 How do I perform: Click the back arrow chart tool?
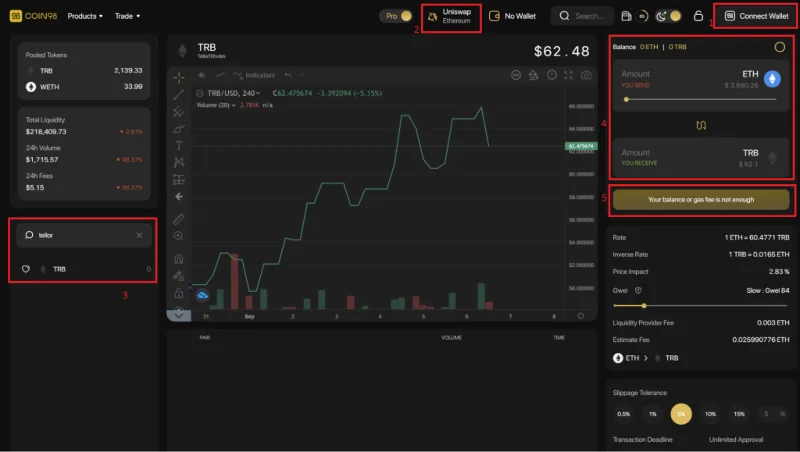(x=179, y=196)
